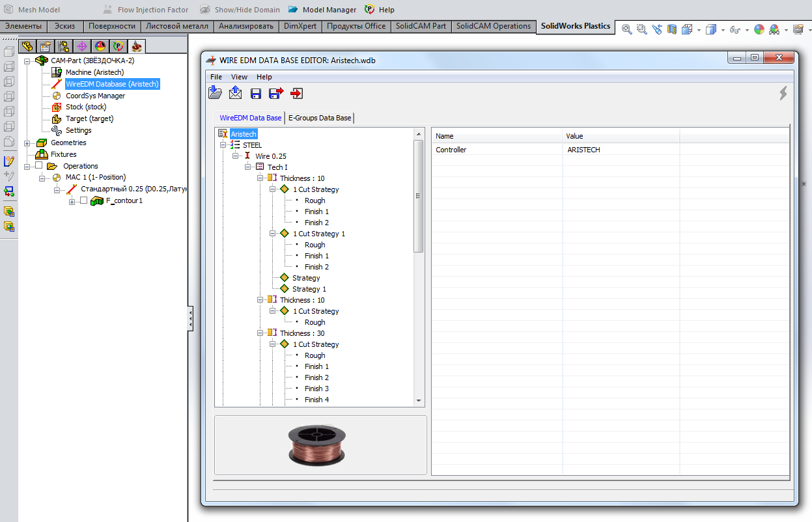Click the grey lightning bolt icon
This screenshot has height=522, width=812.
click(783, 94)
